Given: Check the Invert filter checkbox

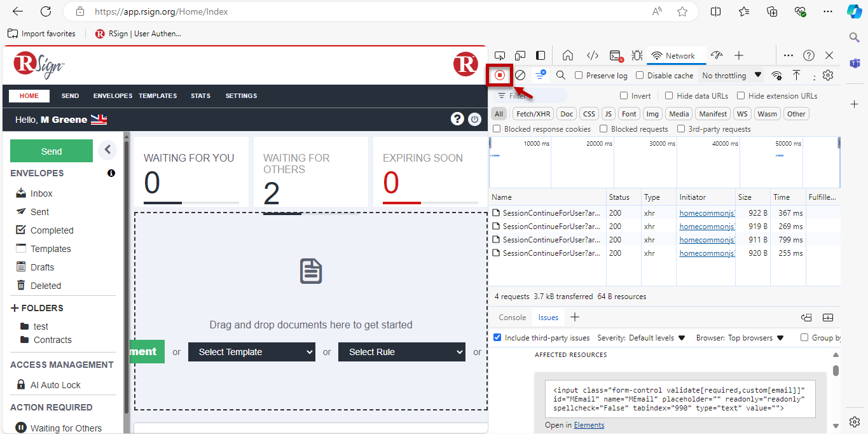Looking at the screenshot, I should [624, 95].
